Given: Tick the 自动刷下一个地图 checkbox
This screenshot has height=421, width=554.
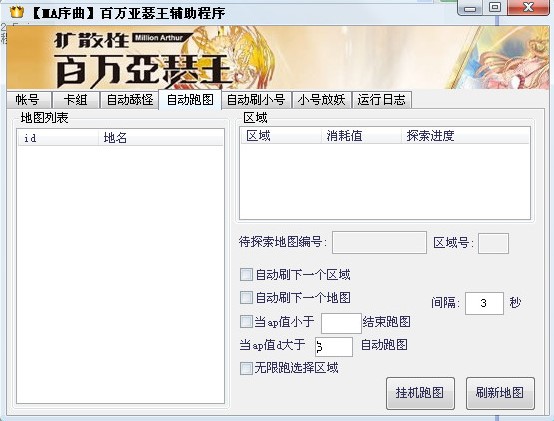Looking at the screenshot, I should pyautogui.click(x=246, y=297).
